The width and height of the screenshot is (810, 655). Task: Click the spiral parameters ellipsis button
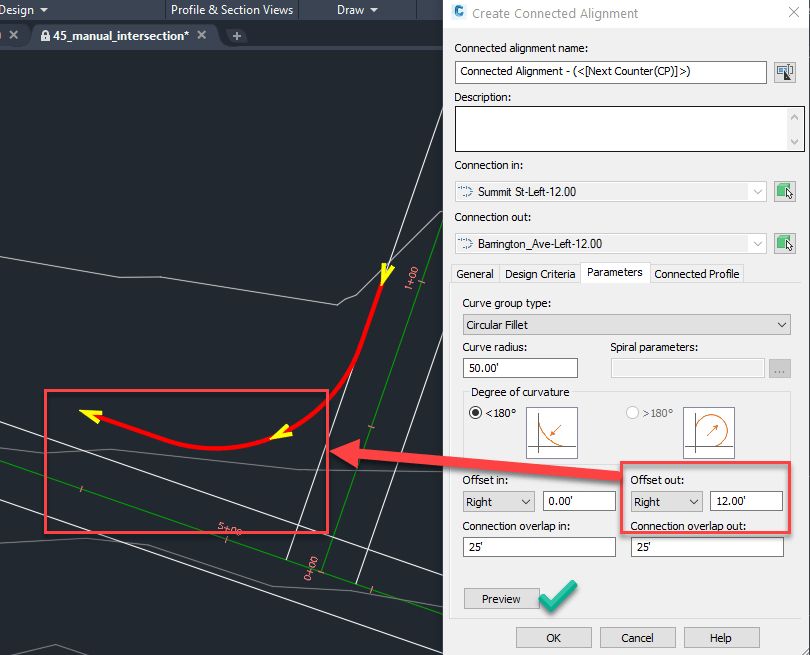point(780,368)
